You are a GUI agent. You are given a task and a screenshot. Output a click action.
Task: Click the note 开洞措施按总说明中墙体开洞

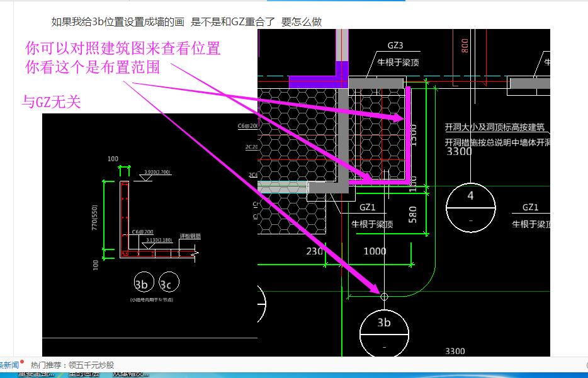pyautogui.click(x=497, y=142)
